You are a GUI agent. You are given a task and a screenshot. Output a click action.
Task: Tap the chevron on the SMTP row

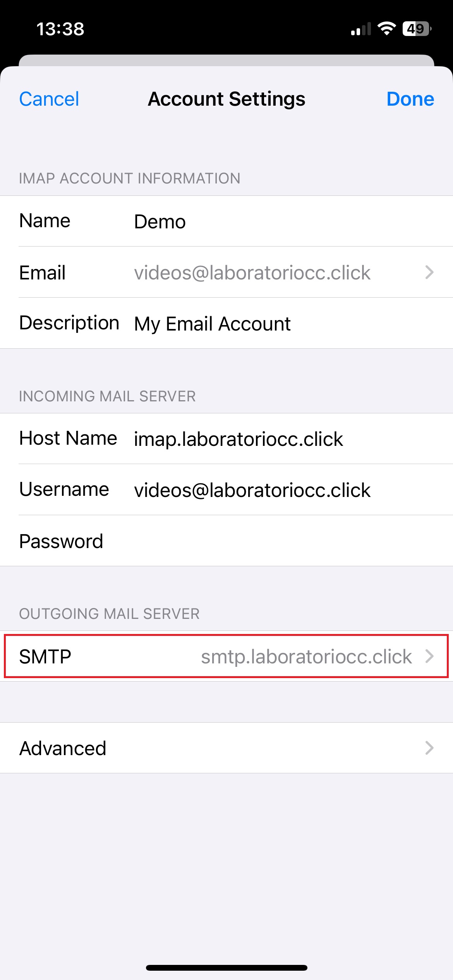[429, 656]
